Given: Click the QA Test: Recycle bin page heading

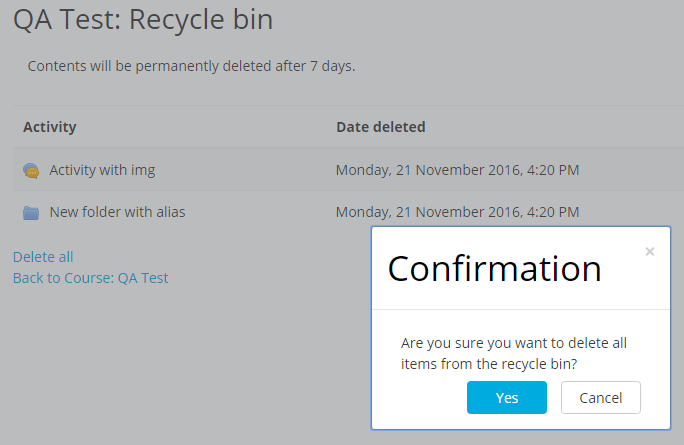Looking at the screenshot, I should pyautogui.click(x=143, y=20).
